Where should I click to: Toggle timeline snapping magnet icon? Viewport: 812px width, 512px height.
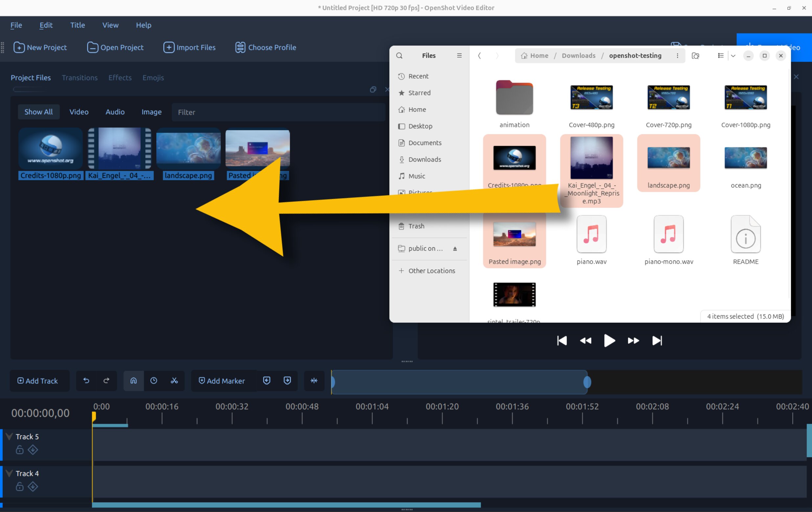coord(134,381)
